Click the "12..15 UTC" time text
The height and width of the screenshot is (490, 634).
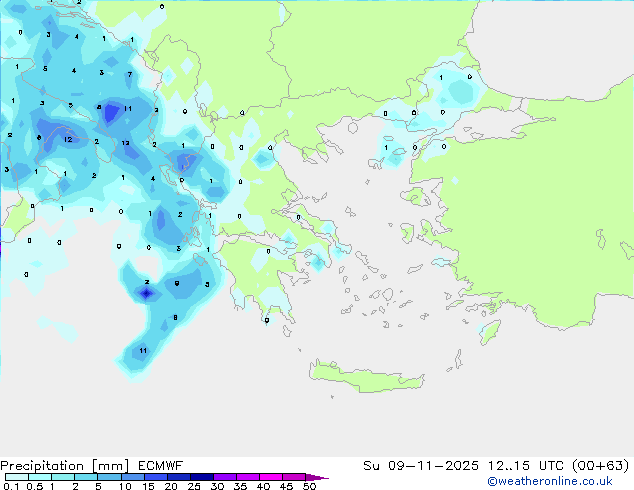[x=526, y=466]
